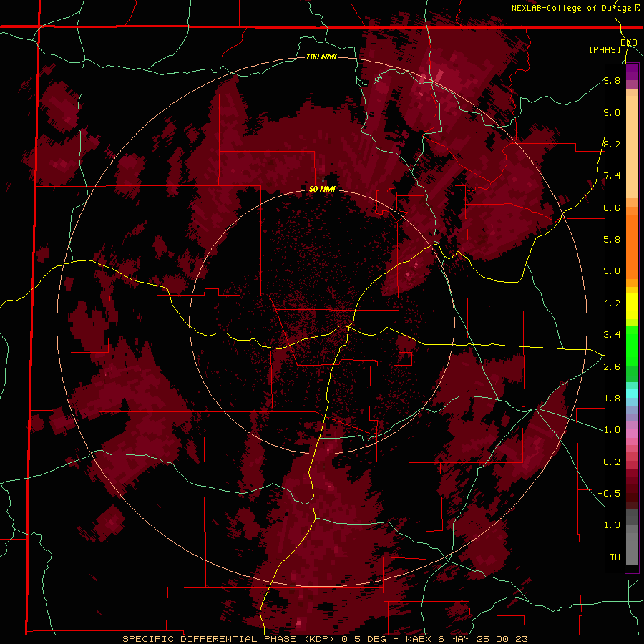Select the 50 NMI range ring label
The image size is (644, 644).
(x=322, y=190)
